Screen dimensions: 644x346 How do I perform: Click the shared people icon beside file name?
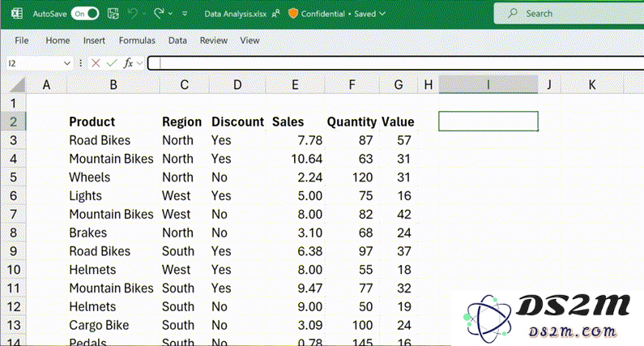[x=275, y=14]
